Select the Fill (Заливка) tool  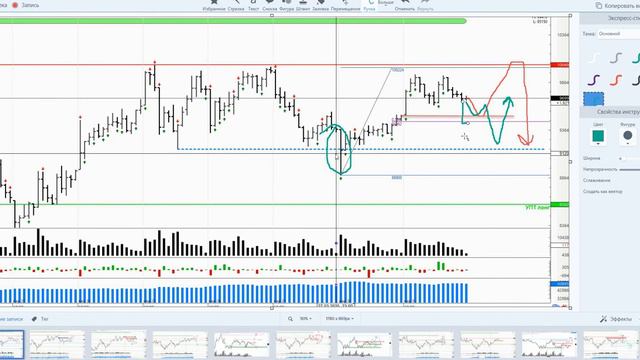coord(320,5)
